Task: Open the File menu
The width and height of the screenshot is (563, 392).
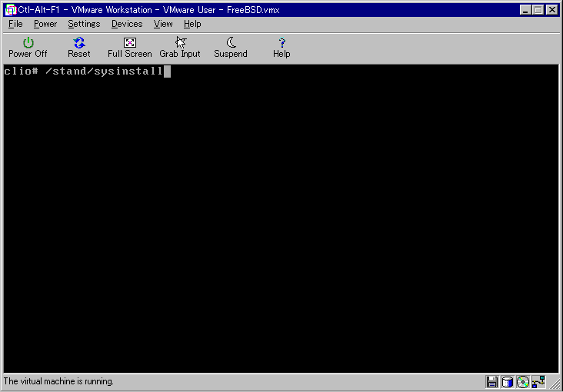Action: (15, 24)
